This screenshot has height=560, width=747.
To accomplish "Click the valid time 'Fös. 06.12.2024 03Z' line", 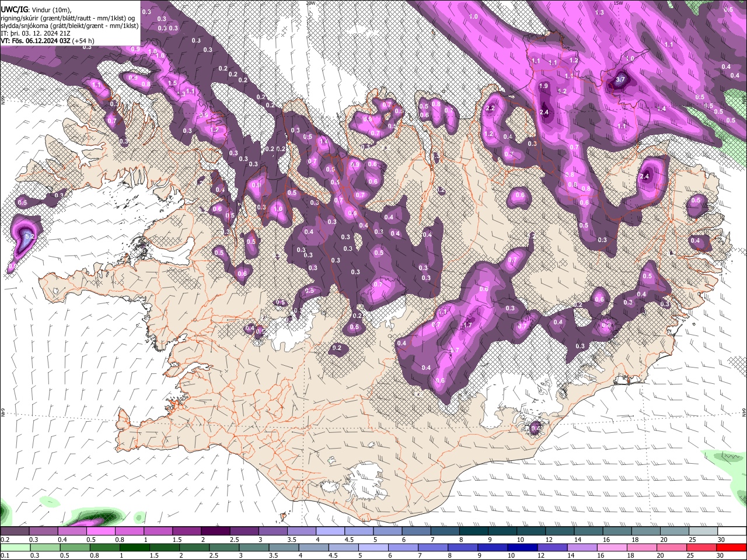I will [47, 41].
